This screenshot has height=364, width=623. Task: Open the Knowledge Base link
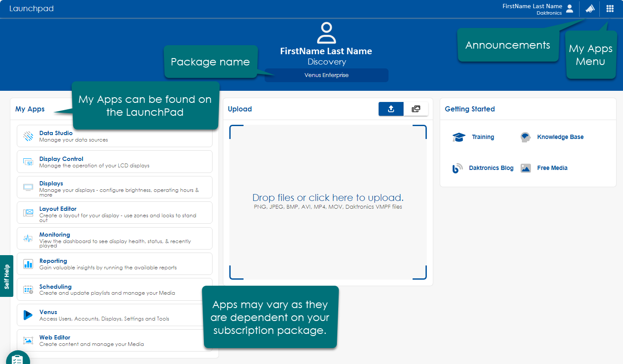coord(560,137)
